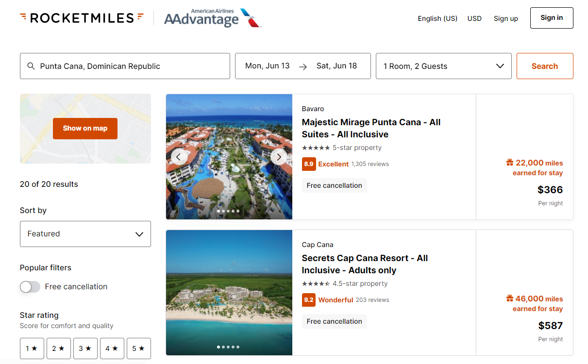Advance the Majestic Mirage photo carousel
588x364 pixels.
[x=279, y=157]
